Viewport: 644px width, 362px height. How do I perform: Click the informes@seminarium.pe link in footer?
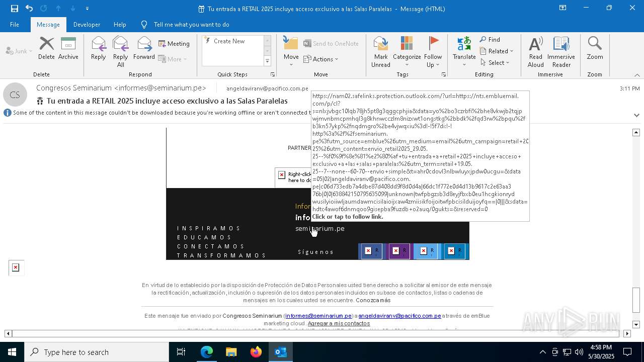[x=318, y=316]
